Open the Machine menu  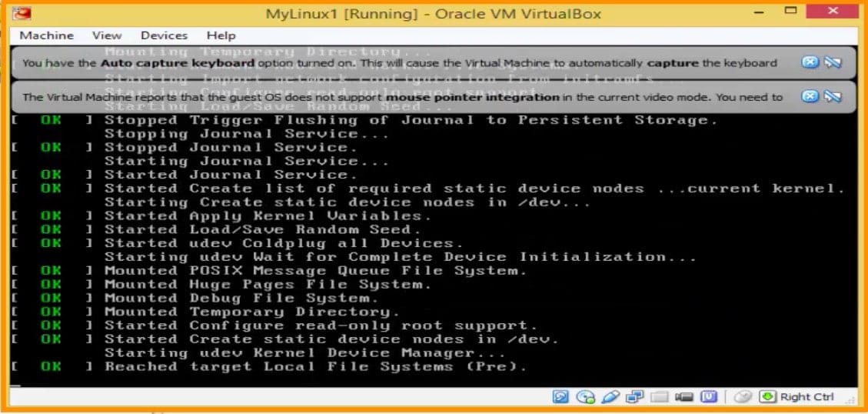pyautogui.click(x=46, y=35)
